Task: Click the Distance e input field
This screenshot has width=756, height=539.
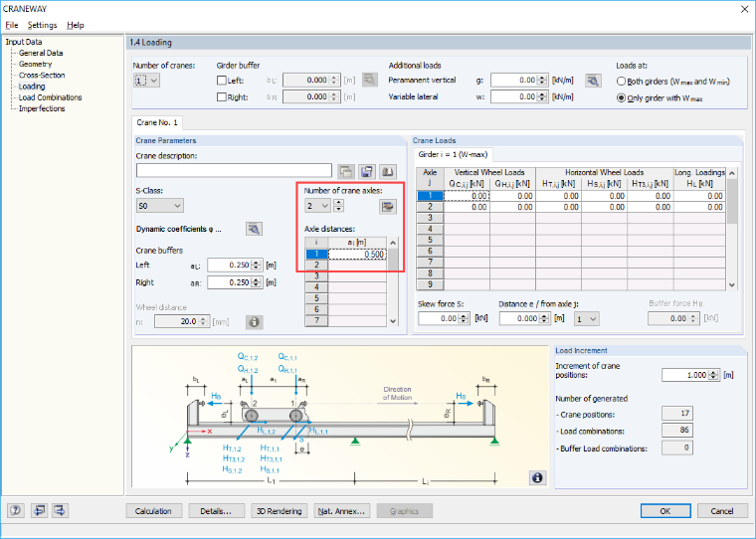Action: click(519, 318)
